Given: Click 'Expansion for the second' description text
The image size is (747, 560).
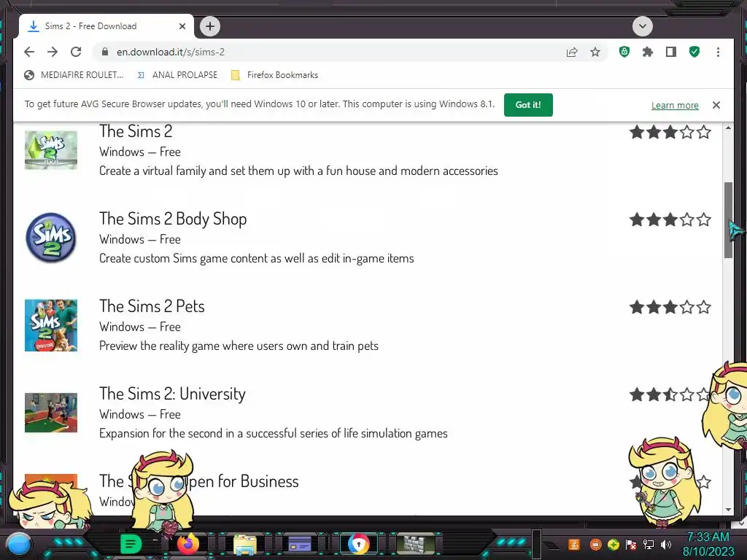Looking at the screenshot, I should coord(274,433).
